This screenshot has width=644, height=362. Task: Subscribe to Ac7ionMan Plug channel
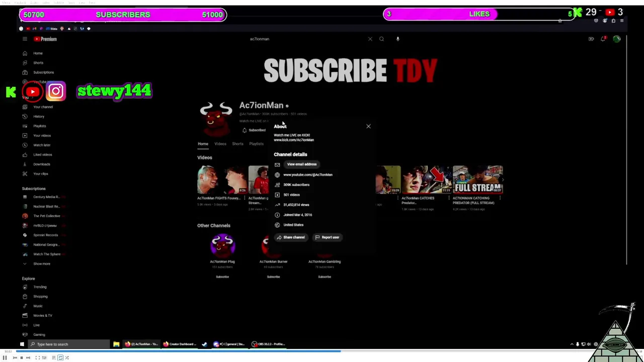pos(222,277)
